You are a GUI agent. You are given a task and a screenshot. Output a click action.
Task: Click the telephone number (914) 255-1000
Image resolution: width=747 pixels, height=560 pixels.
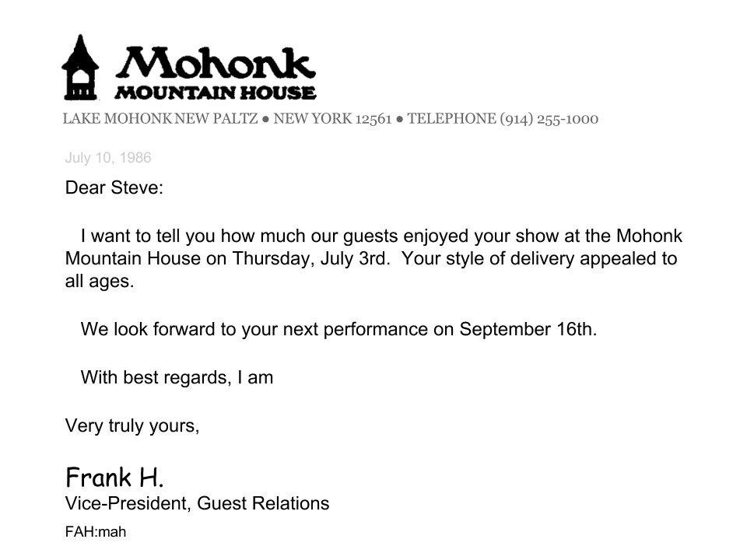549,119
